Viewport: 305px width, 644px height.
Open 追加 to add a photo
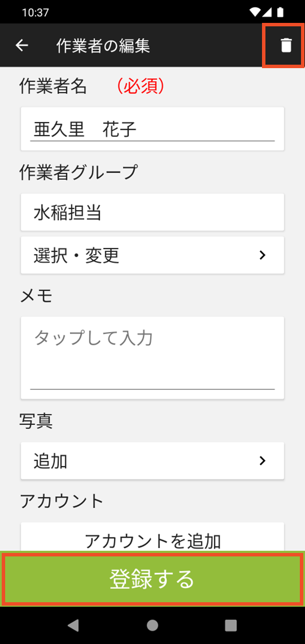click(152, 461)
